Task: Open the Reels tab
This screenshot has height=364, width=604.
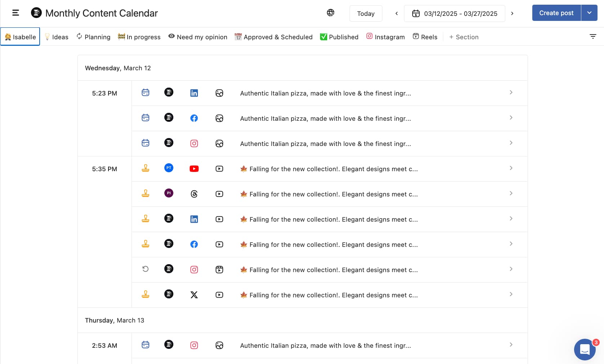Action: 425,37
